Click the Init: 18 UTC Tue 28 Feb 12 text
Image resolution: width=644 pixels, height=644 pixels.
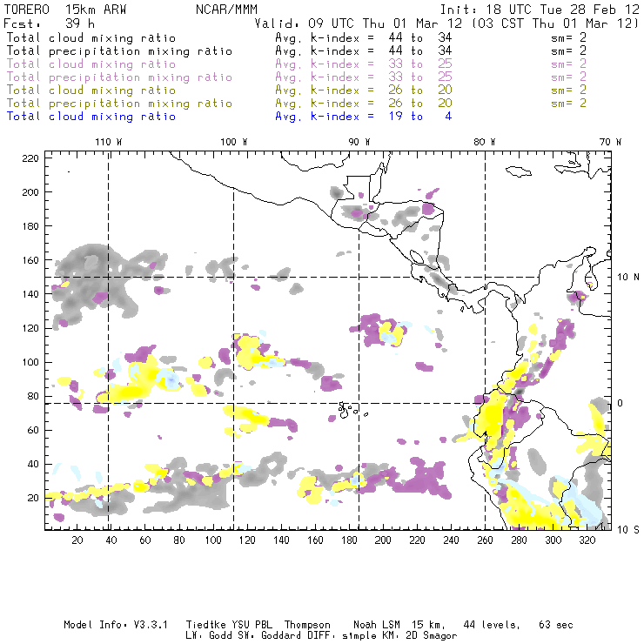pyautogui.click(x=540, y=10)
